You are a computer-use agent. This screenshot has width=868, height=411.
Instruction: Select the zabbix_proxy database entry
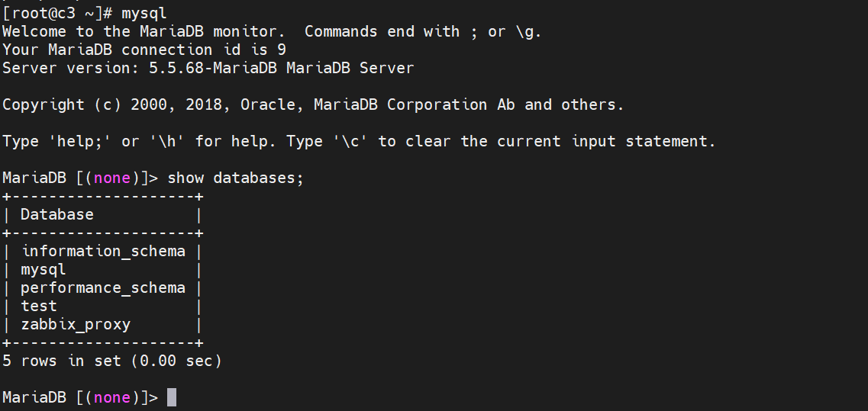[x=76, y=324]
